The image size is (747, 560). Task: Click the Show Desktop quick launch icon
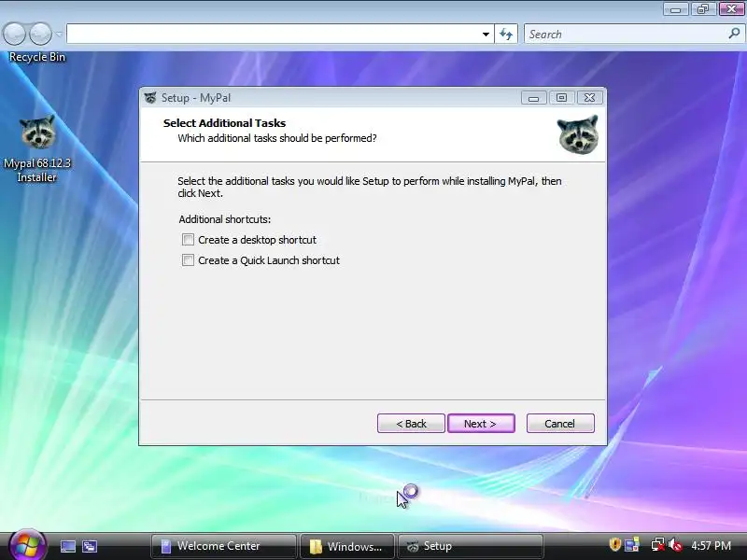(x=67, y=546)
